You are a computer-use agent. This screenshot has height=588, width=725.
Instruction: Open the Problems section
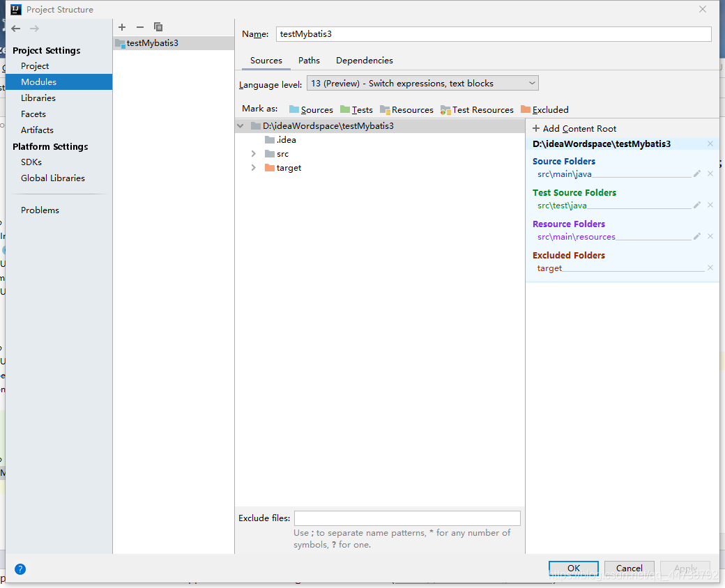click(x=40, y=210)
